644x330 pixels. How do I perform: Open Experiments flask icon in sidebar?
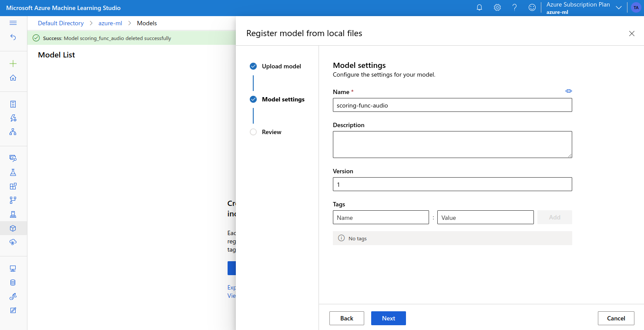click(x=13, y=172)
